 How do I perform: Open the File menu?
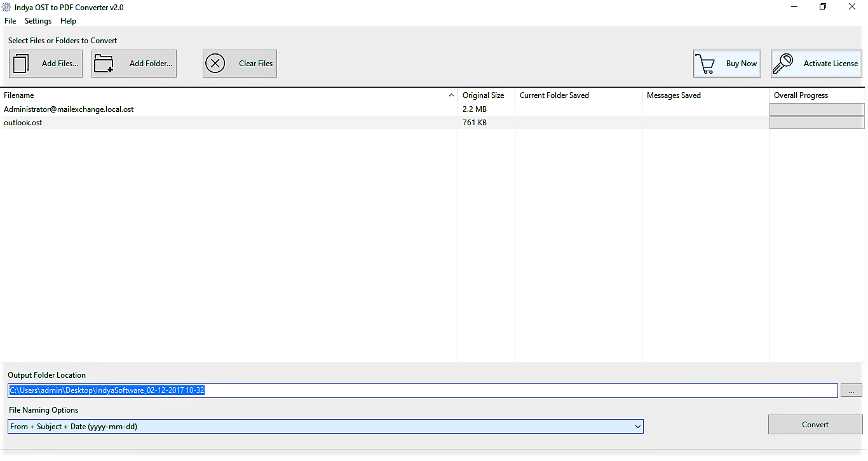[10, 21]
